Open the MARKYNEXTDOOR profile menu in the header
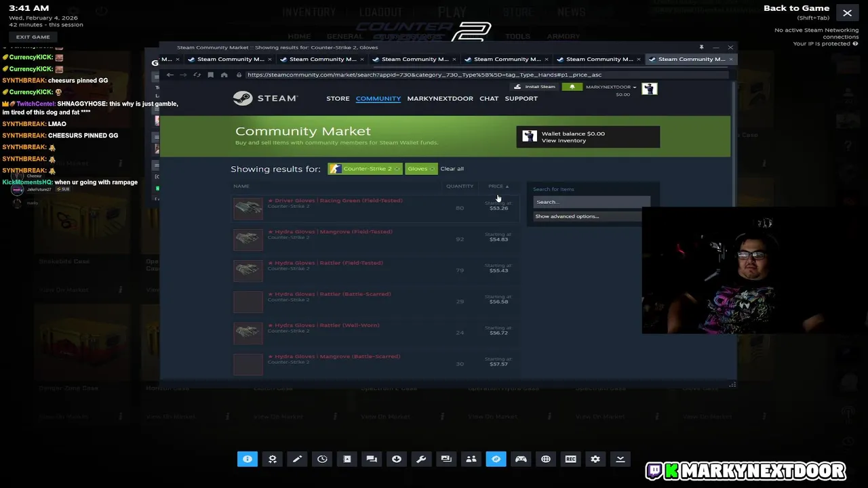This screenshot has height=488, width=868. click(440, 98)
